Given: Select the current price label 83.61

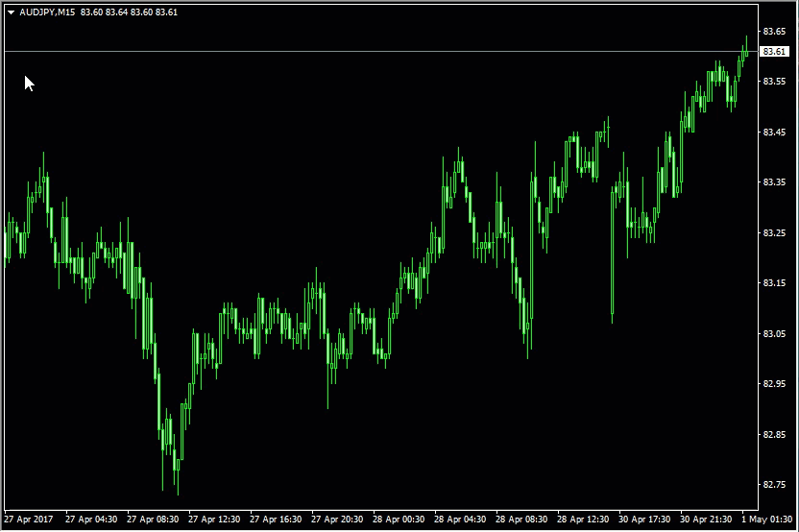Looking at the screenshot, I should 774,52.
